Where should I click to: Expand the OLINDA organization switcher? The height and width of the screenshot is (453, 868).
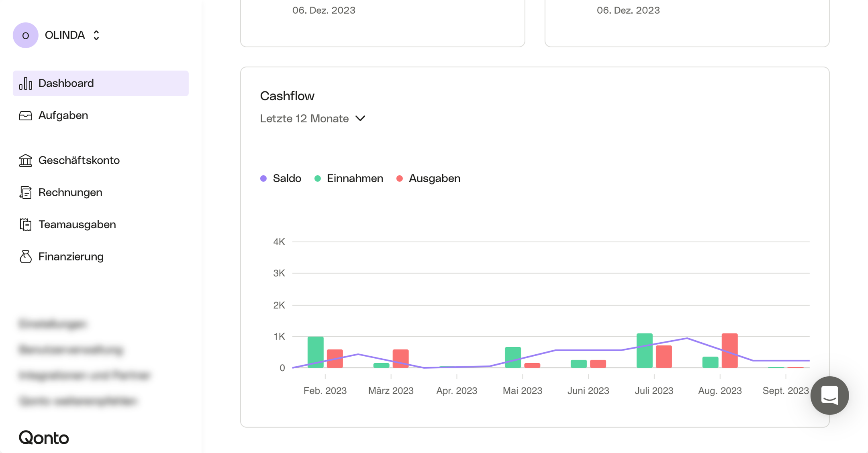pyautogui.click(x=96, y=35)
